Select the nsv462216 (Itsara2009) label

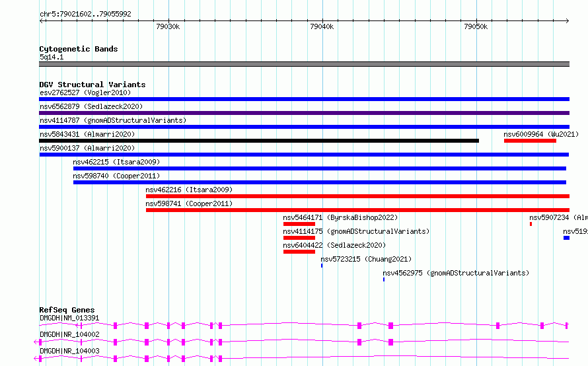pyautogui.click(x=190, y=190)
